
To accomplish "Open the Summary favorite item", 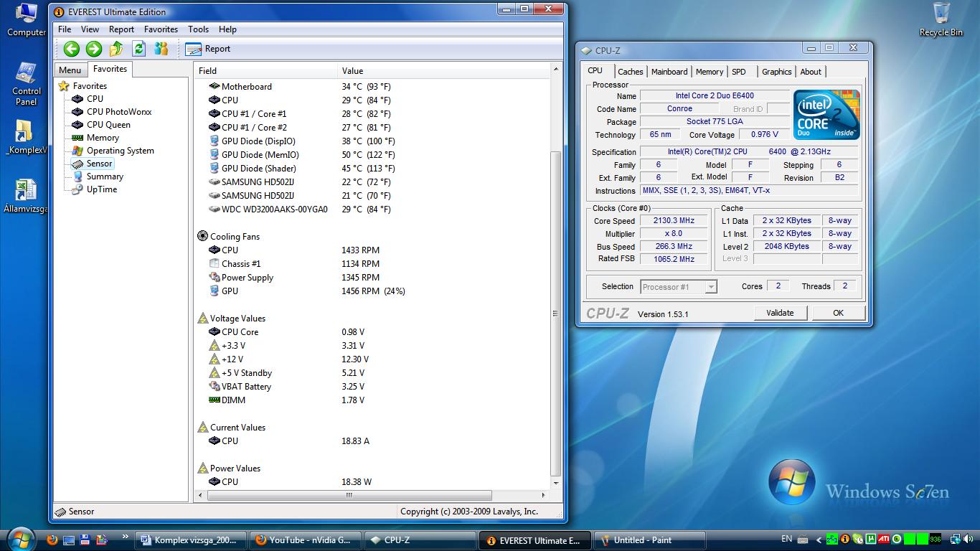I will pos(98,176).
